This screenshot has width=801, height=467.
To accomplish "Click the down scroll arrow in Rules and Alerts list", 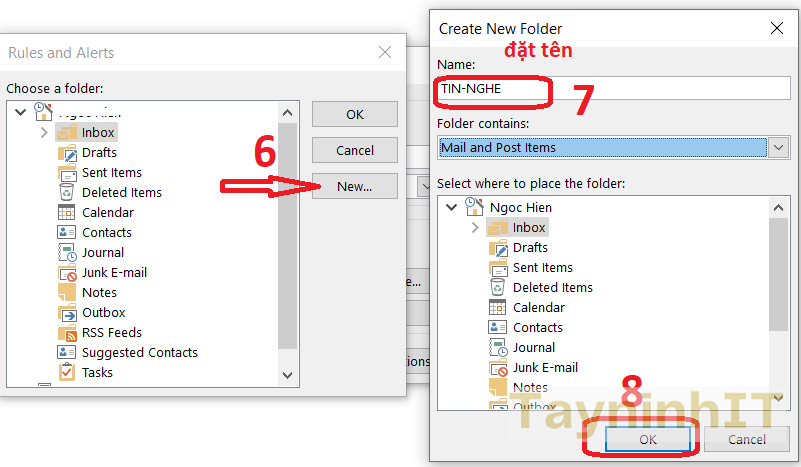I will 288,375.
